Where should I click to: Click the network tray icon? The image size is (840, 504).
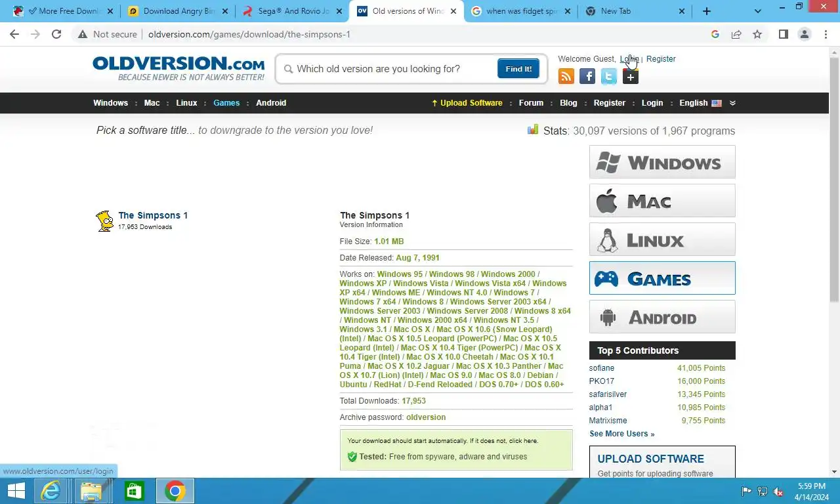pos(763,492)
